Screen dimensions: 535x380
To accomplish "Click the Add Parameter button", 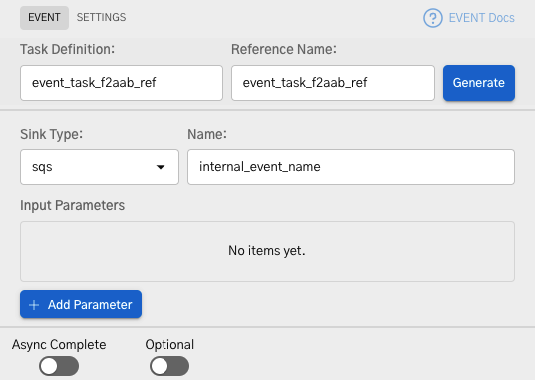I will [81, 304].
